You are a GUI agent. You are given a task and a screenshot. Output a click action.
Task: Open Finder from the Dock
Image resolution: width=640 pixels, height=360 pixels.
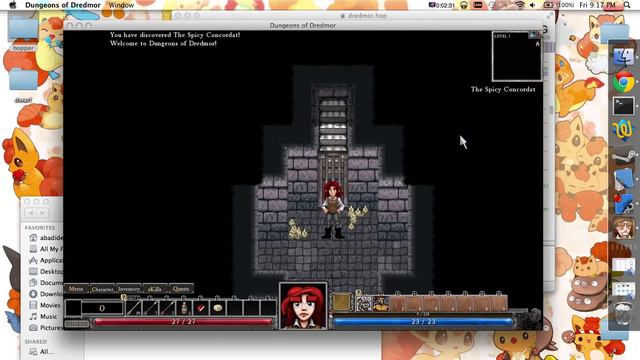coord(623,57)
